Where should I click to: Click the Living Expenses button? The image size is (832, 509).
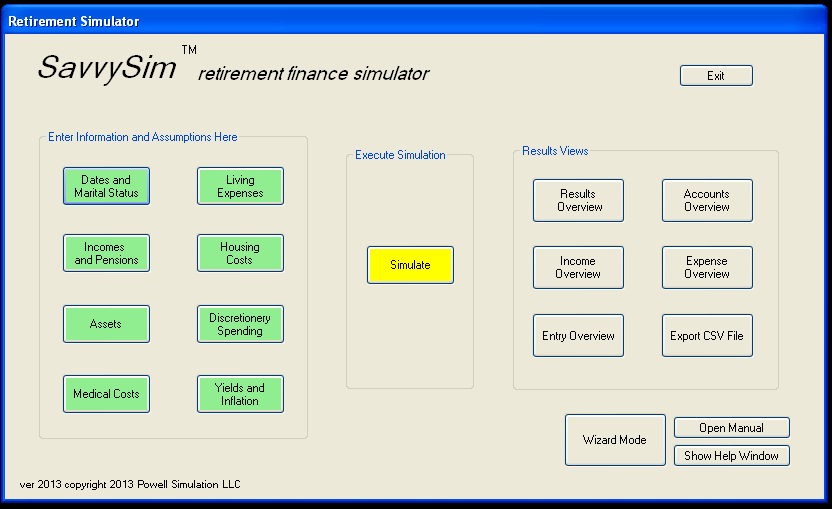[240, 186]
